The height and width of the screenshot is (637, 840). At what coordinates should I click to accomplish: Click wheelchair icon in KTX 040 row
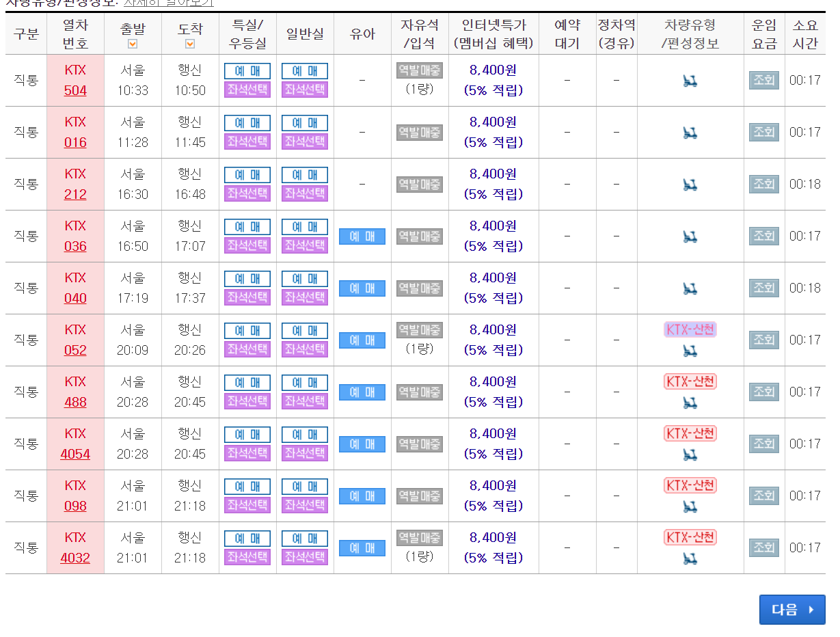pos(690,289)
